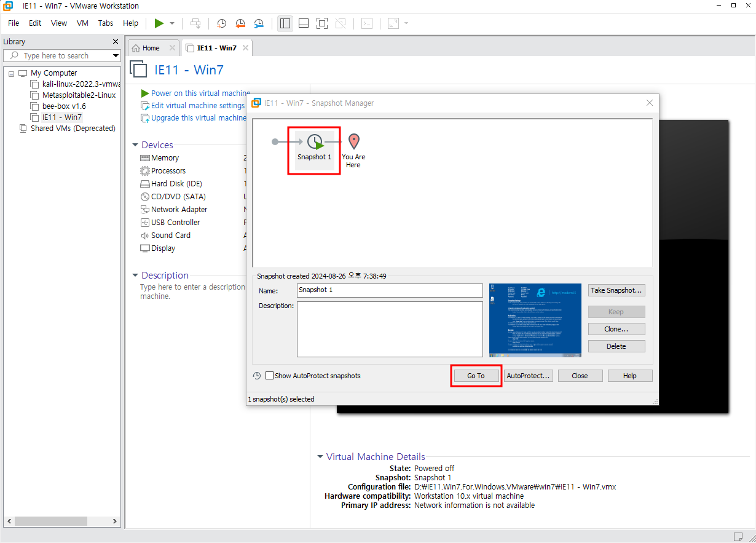Open the Edit menu
756x543 pixels.
pos(35,23)
